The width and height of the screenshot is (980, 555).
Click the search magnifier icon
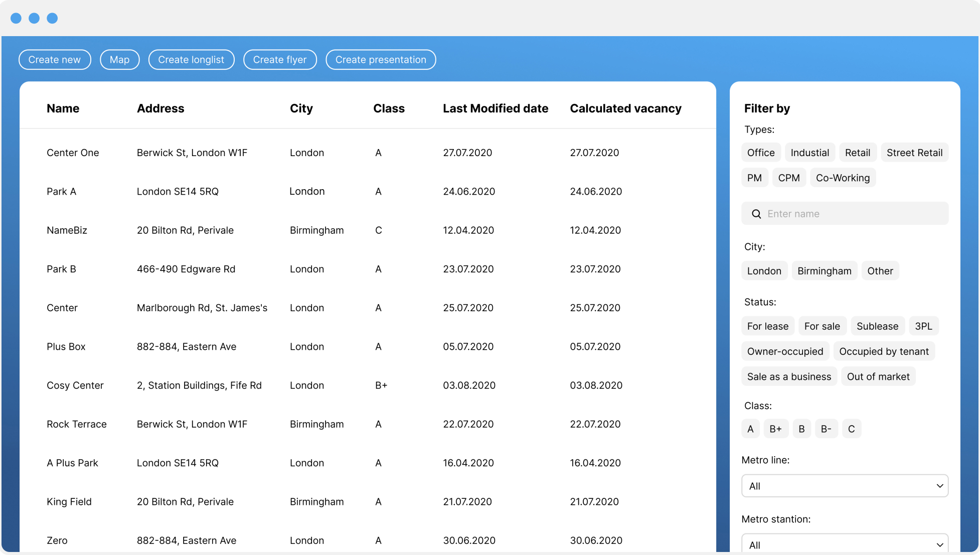click(756, 214)
